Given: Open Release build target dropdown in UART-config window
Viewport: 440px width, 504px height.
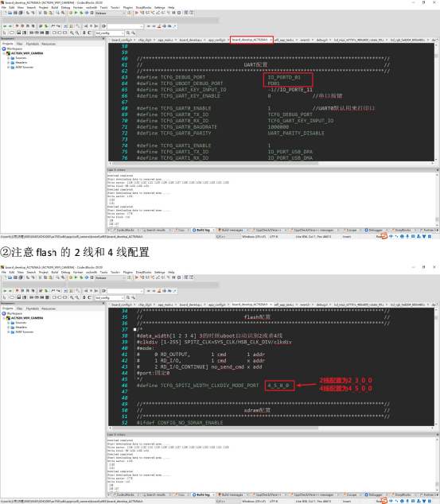Looking at the screenshot, I should click(x=110, y=13).
